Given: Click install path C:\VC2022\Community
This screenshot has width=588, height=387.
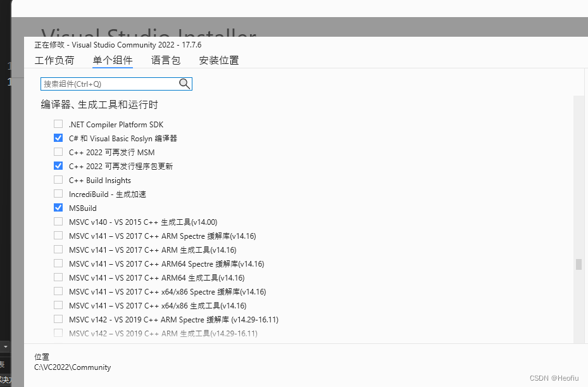Looking at the screenshot, I should (72, 367).
